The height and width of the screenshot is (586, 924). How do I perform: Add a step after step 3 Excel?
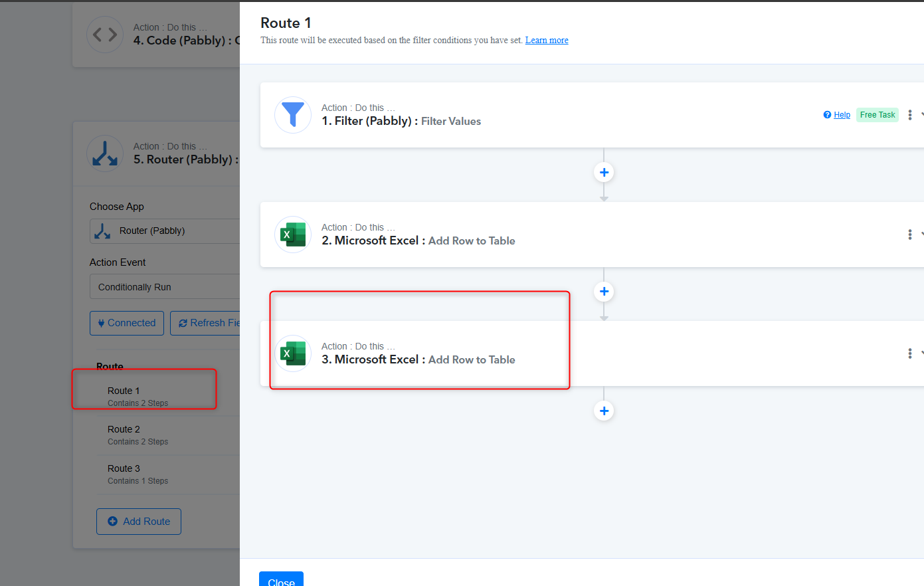click(x=604, y=411)
